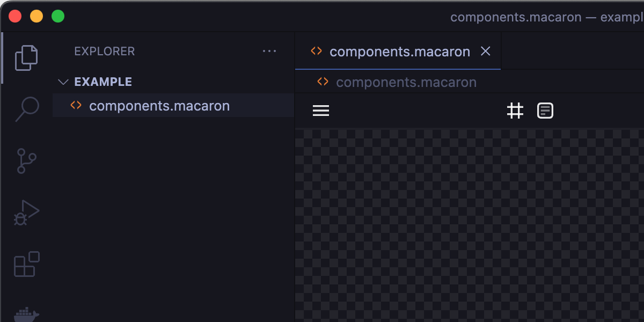
Task: Select the text tool in editor toolbar
Action: point(545,111)
